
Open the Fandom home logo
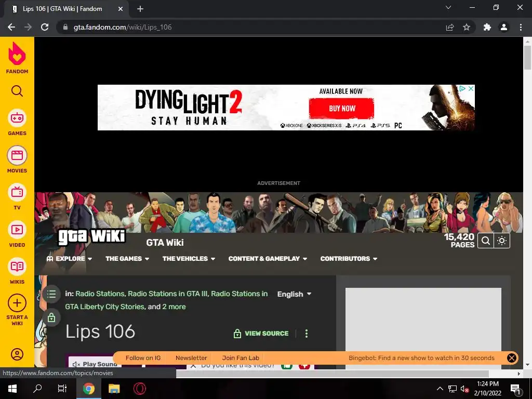click(x=17, y=58)
